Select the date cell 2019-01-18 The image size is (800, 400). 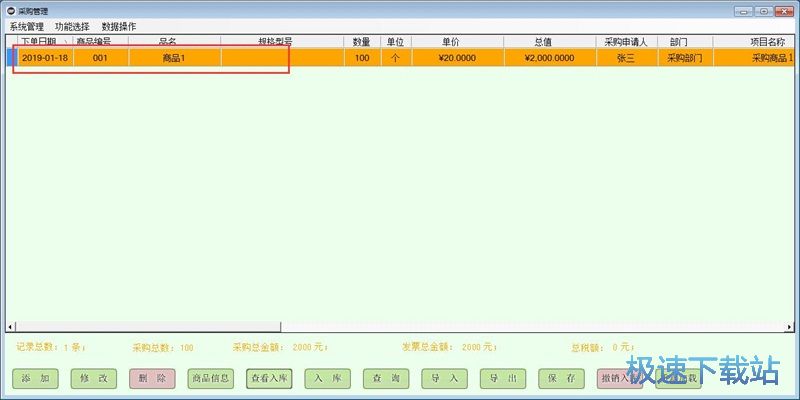point(45,58)
